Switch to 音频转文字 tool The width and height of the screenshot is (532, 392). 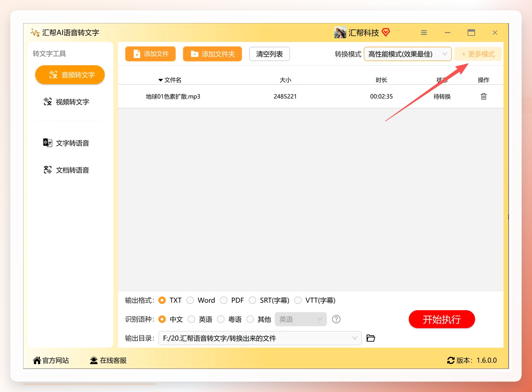70,75
